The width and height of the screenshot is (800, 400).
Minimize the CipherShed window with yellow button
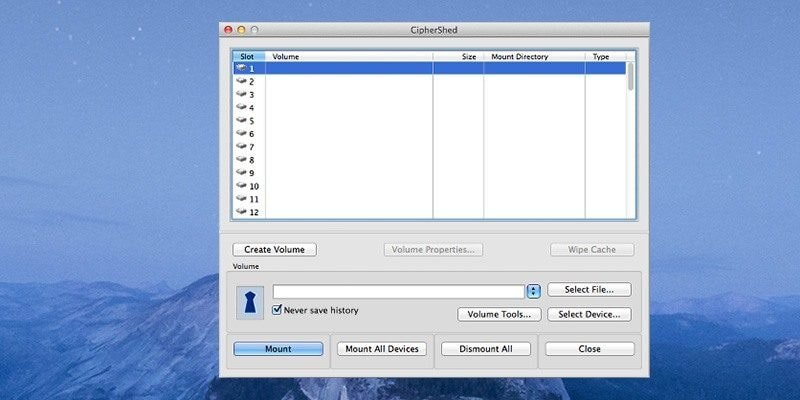coord(241,30)
